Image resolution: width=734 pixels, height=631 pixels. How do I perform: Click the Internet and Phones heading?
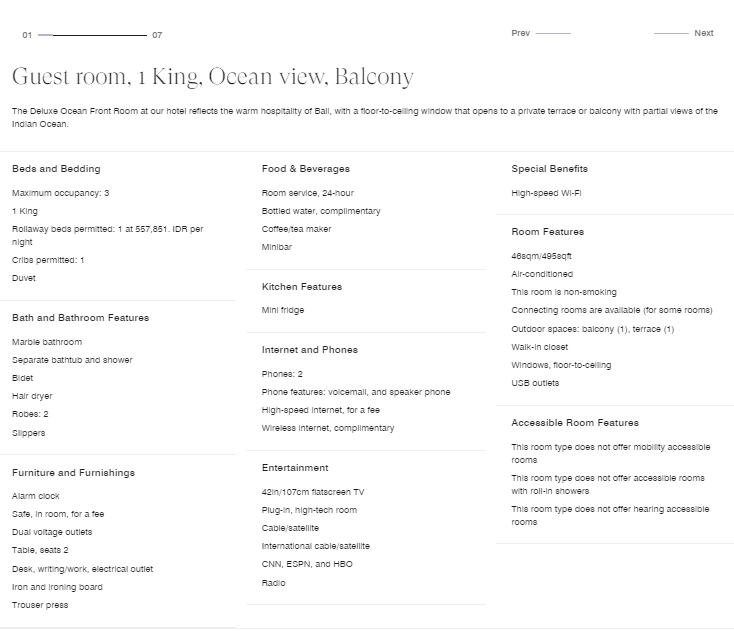(309, 350)
